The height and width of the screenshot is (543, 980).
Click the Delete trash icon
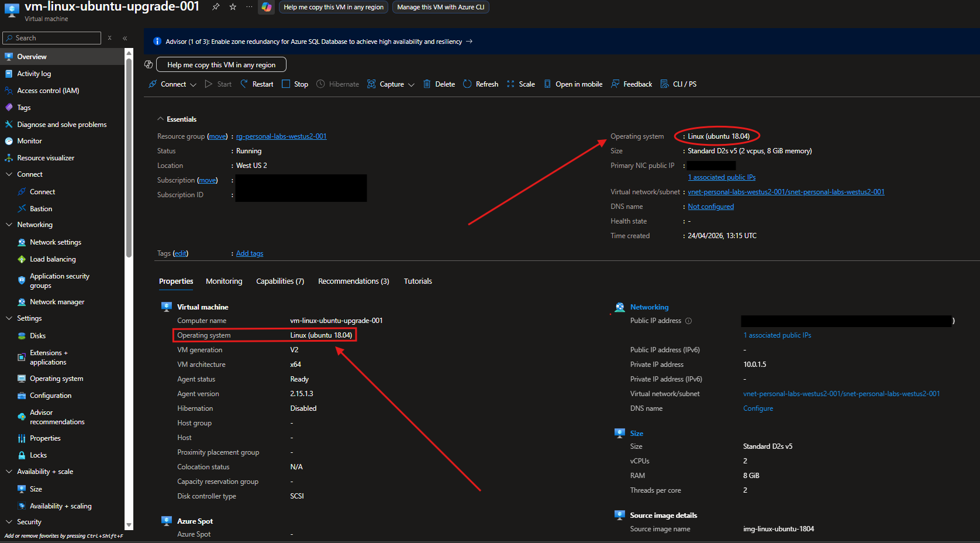coord(427,84)
